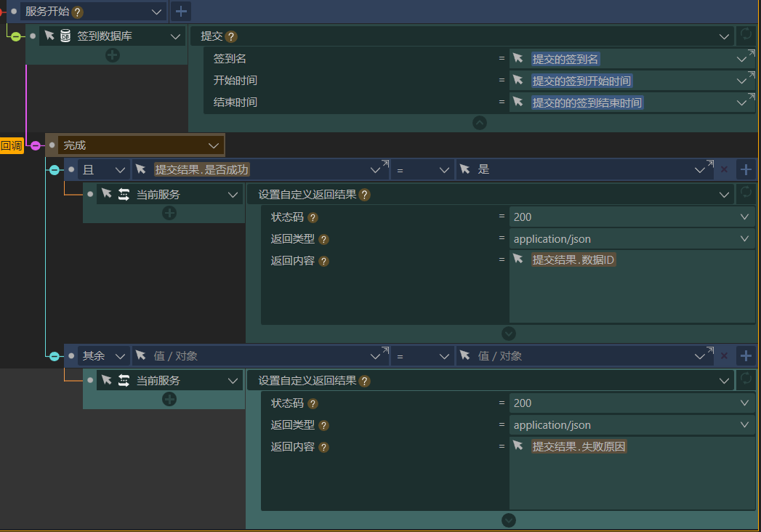Click the green node connector for 签到数据库
Viewport: 761px width, 532px height.
point(16,36)
